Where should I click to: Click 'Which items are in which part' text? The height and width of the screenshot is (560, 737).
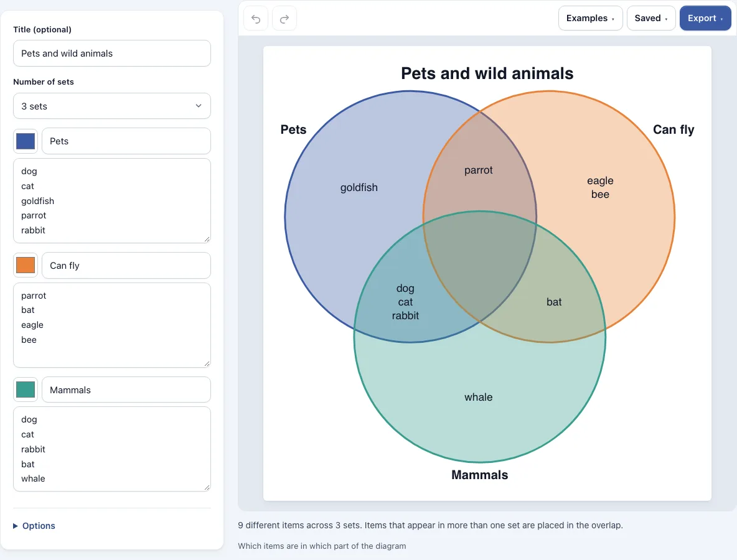click(322, 546)
